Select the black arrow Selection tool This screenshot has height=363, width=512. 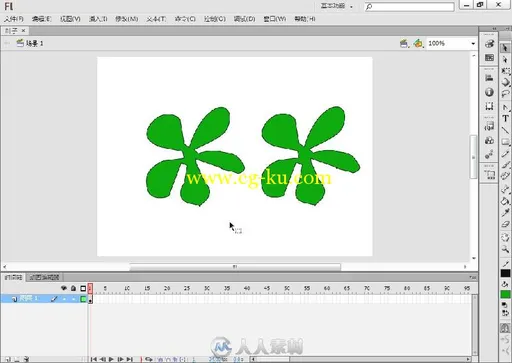pos(505,48)
